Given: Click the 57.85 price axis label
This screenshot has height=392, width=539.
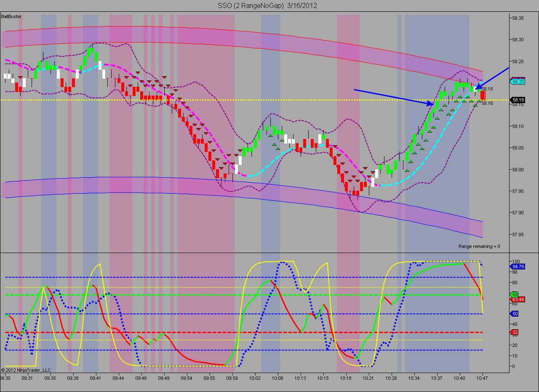Looking at the screenshot, I should (518, 235).
